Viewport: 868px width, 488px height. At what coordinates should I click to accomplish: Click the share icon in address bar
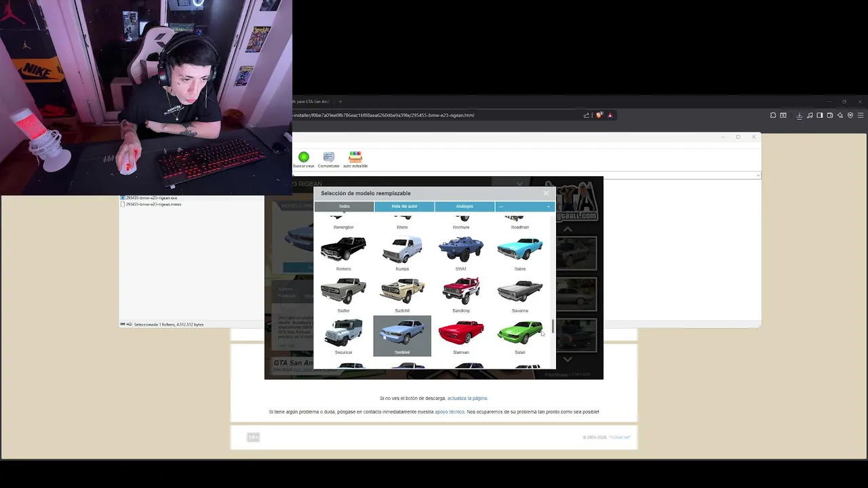(x=587, y=115)
